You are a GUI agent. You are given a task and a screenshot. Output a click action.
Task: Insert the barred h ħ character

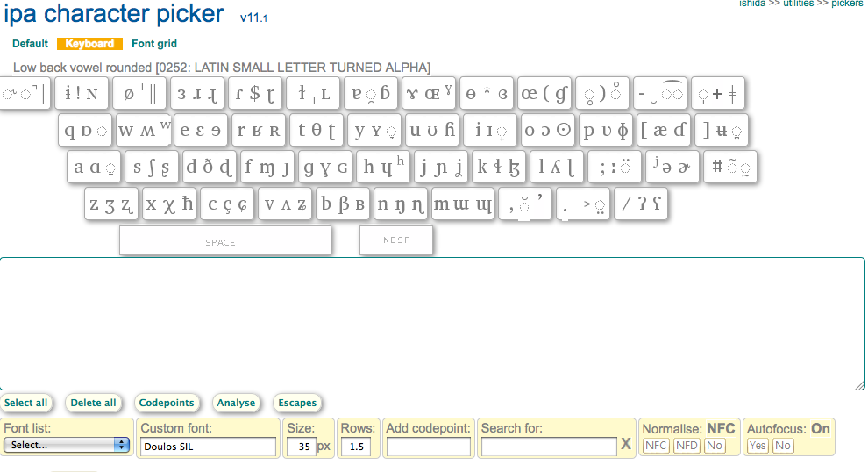click(188, 204)
